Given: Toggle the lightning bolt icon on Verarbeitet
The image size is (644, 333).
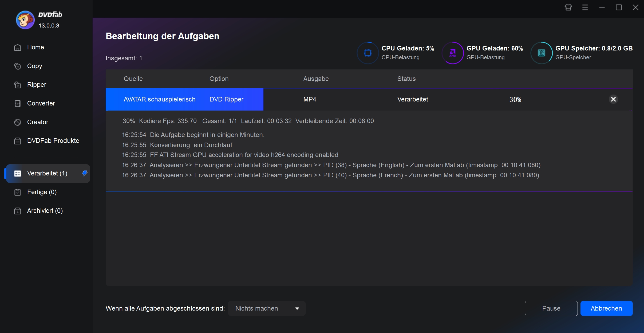Looking at the screenshot, I should (x=84, y=173).
